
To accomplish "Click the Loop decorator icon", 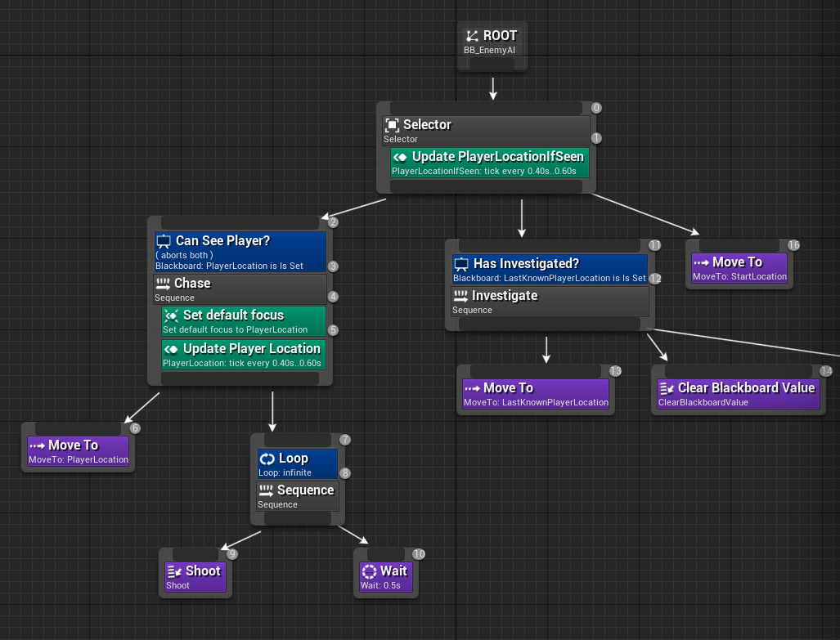I will pos(267,459).
